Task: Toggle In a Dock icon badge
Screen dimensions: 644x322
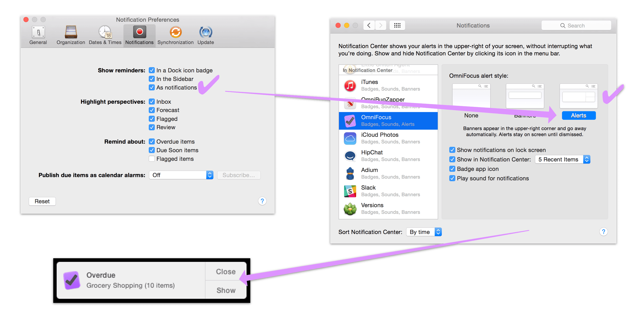Action: pyautogui.click(x=151, y=70)
